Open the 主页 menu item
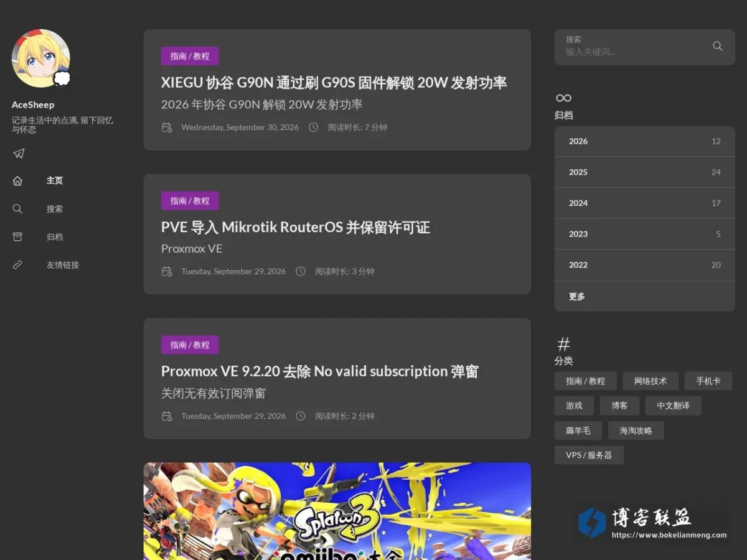 click(55, 180)
